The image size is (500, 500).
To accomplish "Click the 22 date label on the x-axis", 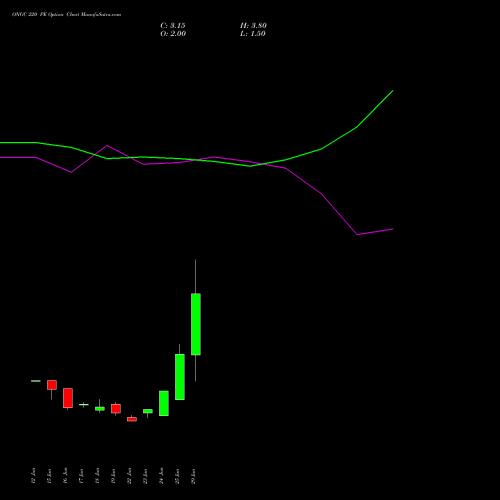I will click(129, 476).
